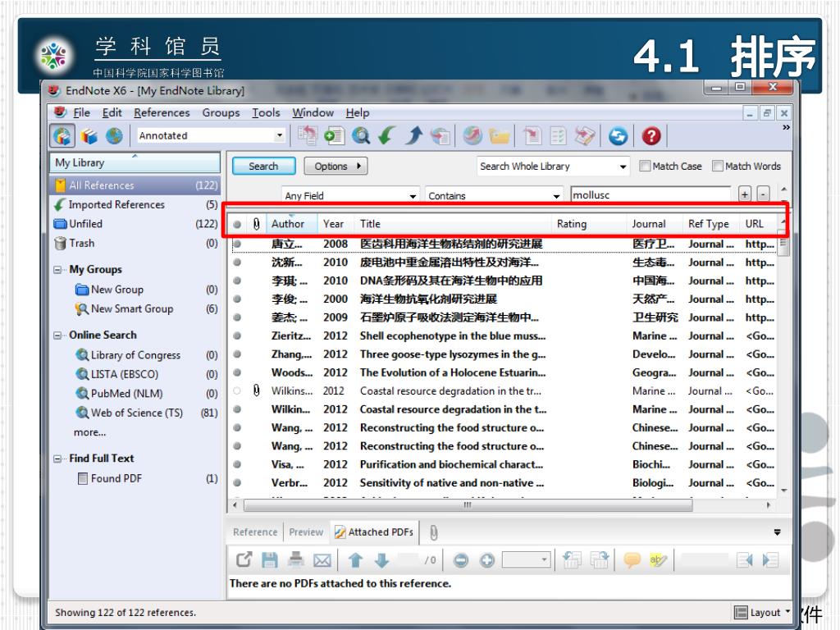Viewport: 840px width, 630px height.
Task: Switch to Integrated Library and Online Mode
Action: pos(62,136)
